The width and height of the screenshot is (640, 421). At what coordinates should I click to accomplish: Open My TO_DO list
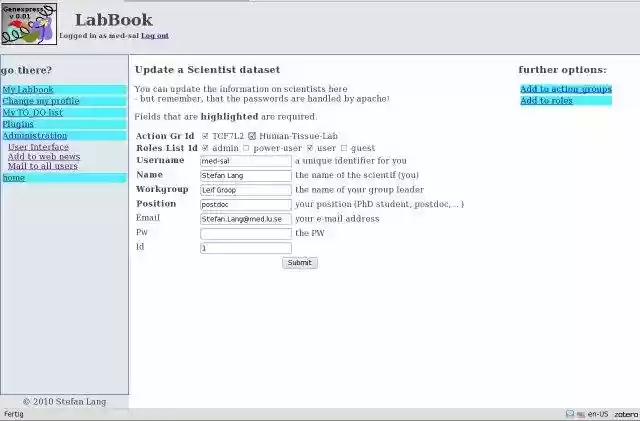33,112
